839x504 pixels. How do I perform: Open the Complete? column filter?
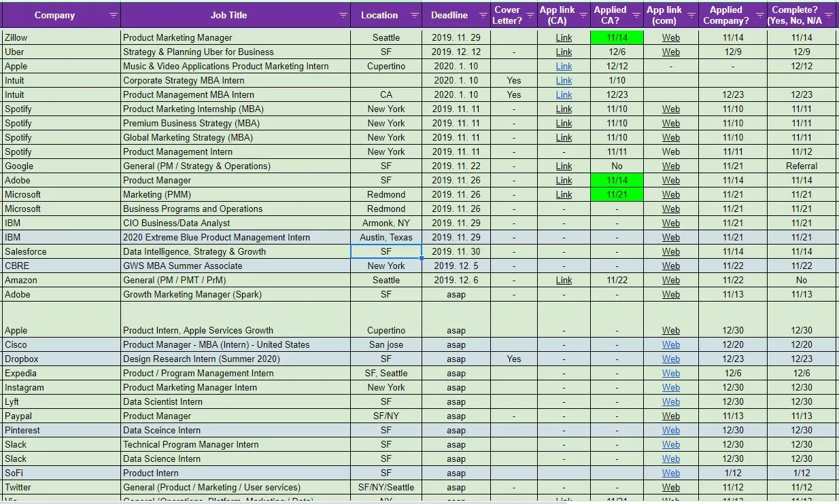[829, 15]
